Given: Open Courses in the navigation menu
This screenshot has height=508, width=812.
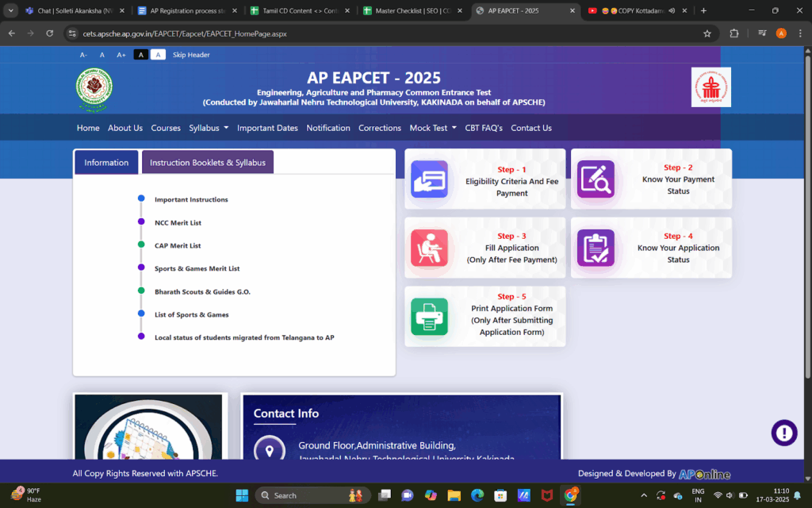Looking at the screenshot, I should pyautogui.click(x=166, y=128).
